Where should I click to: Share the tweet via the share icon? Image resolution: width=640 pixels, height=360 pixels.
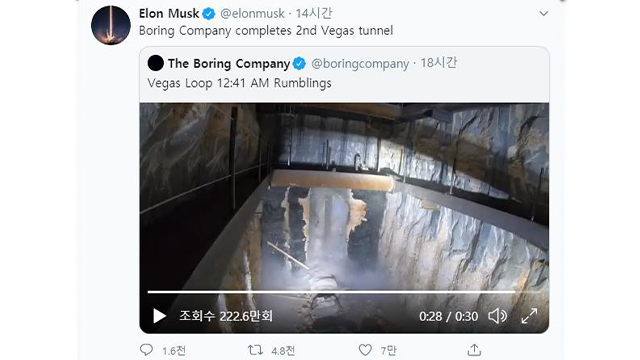tap(474, 350)
